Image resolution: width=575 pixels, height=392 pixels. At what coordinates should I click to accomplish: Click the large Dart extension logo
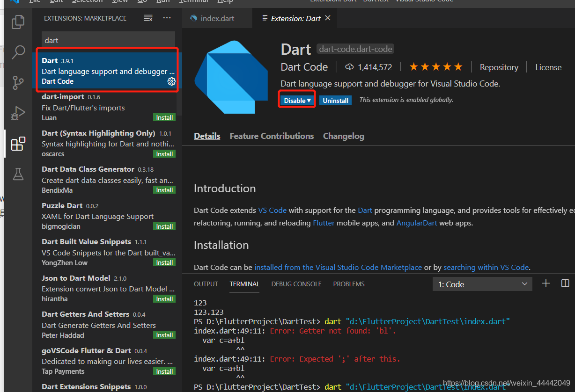pyautogui.click(x=231, y=77)
